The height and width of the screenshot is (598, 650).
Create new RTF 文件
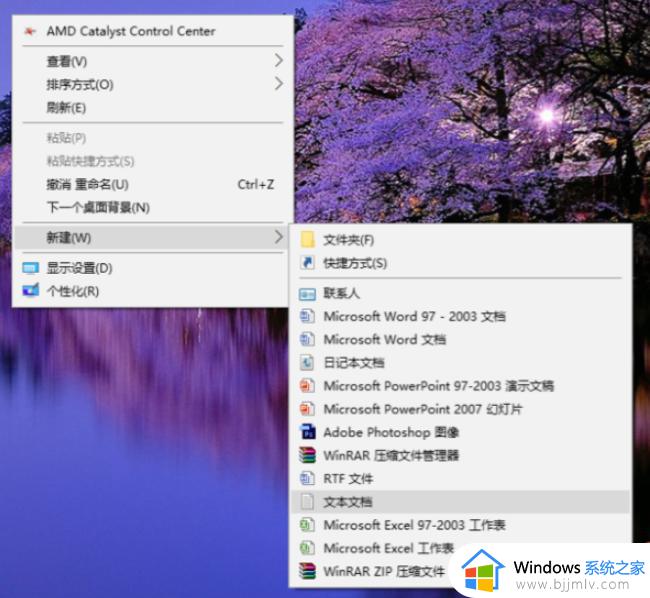coord(461,479)
